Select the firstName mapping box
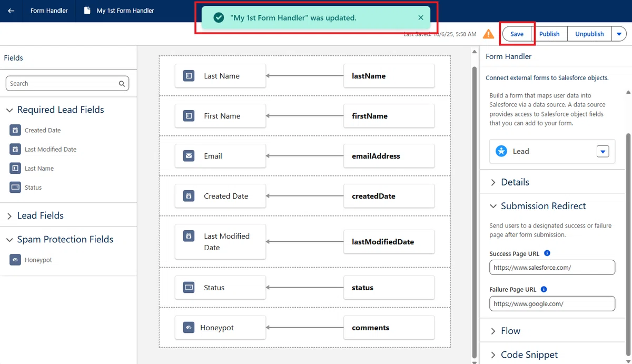The image size is (632, 364). (389, 116)
